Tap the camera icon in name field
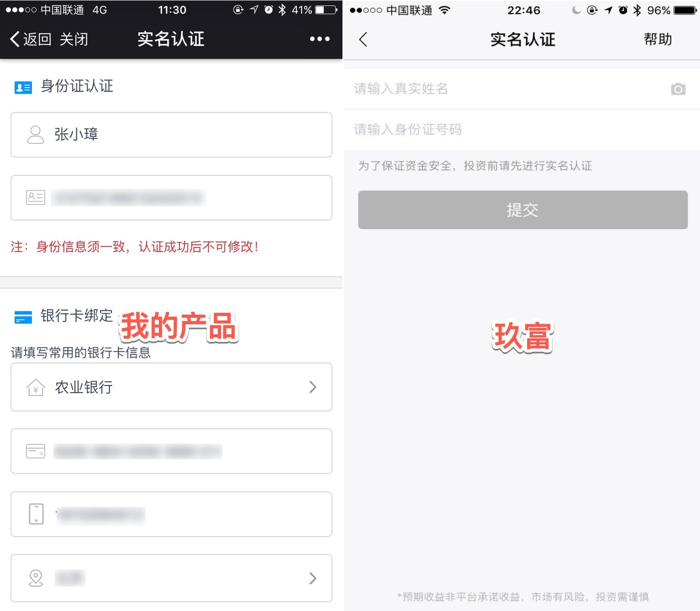 pos(678,89)
